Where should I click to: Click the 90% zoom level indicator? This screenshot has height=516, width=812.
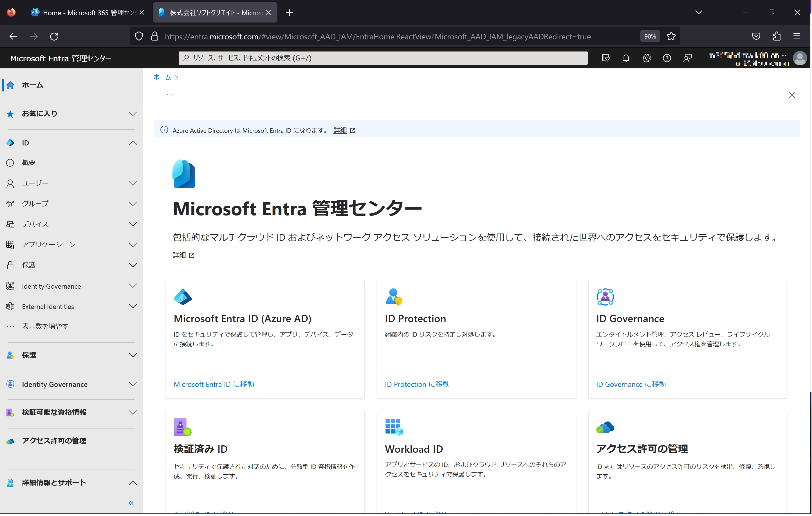(650, 36)
